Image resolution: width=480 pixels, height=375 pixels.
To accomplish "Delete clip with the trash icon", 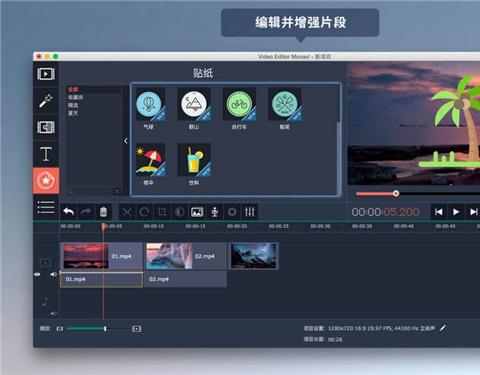I will [x=104, y=212].
